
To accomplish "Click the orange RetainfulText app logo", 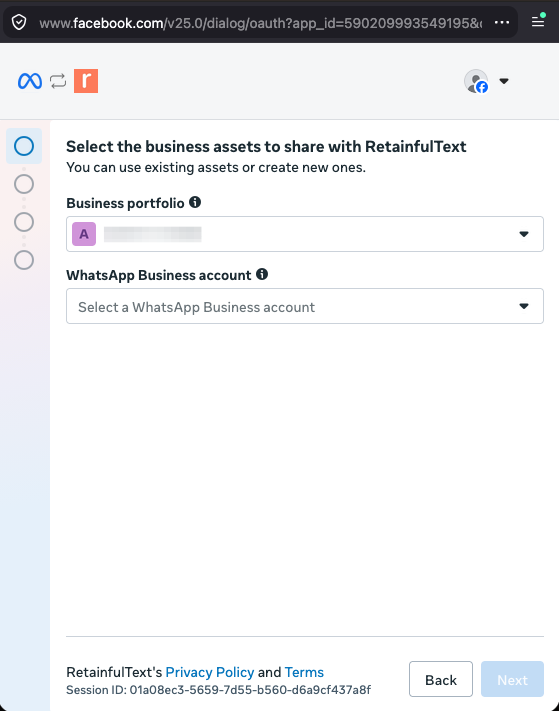I will [86, 81].
